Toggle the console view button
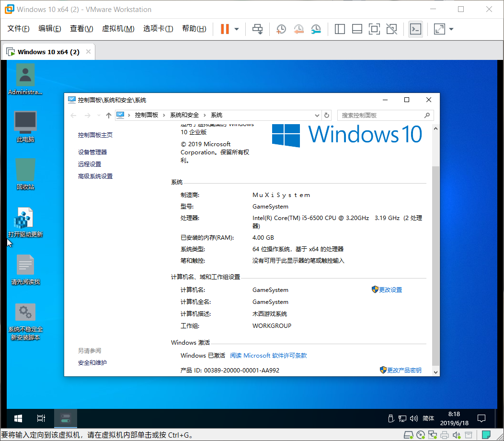 (x=415, y=29)
